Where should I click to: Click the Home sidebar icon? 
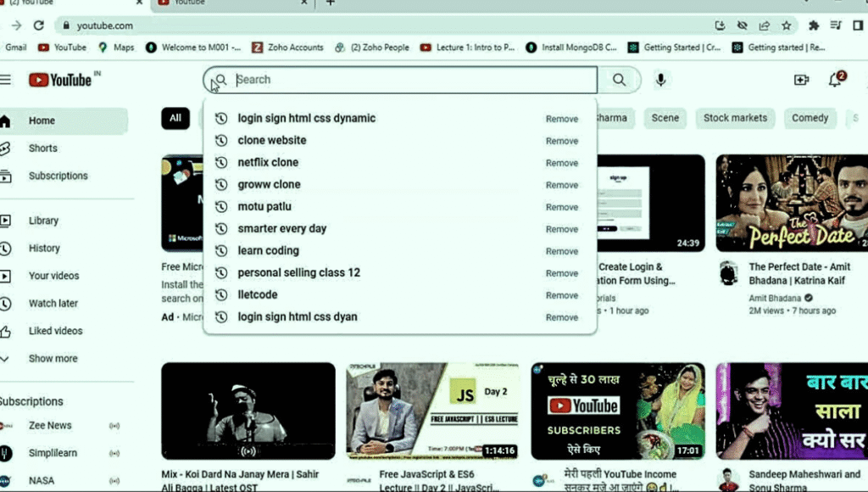coord(6,120)
